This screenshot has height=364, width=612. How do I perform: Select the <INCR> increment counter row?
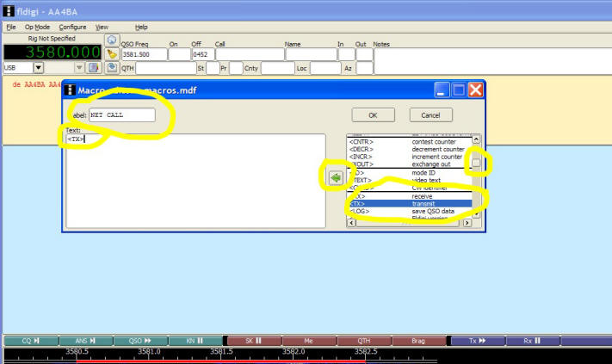pyautogui.click(x=410, y=157)
